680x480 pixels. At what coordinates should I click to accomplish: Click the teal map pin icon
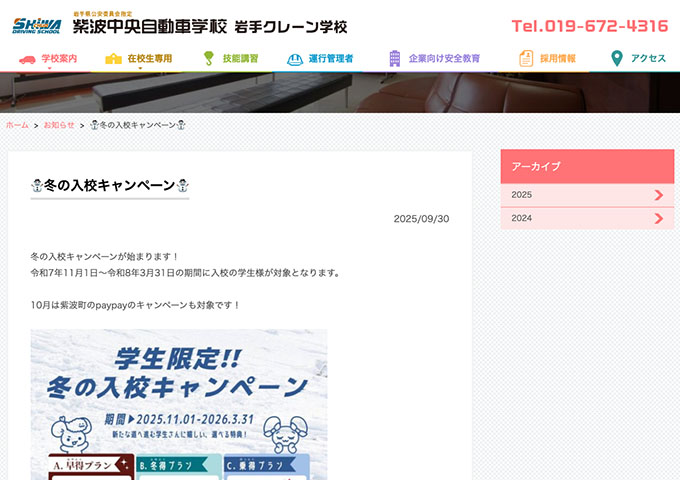[x=616, y=59]
